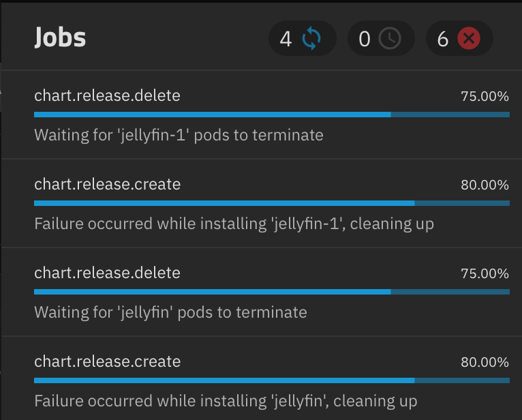Click progress bar of jellyfin-1 delete job
Image resolution: width=522 pixels, height=420 pixels.
click(272, 115)
